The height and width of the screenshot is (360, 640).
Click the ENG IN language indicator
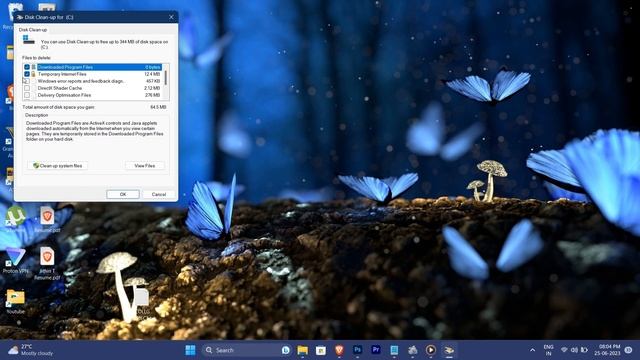click(549, 350)
